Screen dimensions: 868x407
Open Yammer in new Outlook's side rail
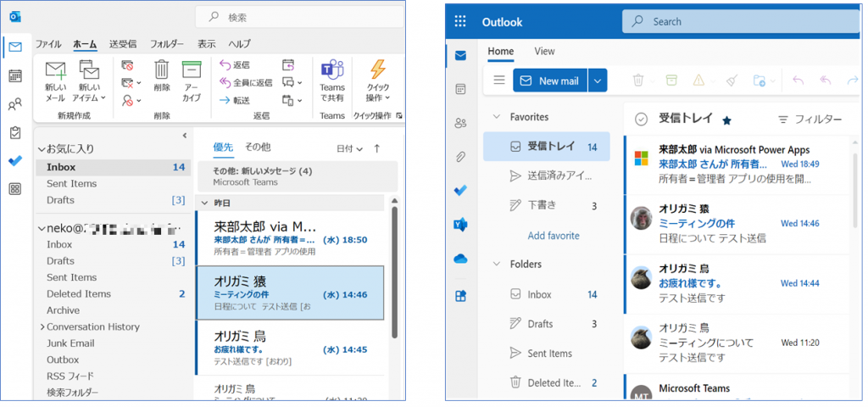click(460, 224)
